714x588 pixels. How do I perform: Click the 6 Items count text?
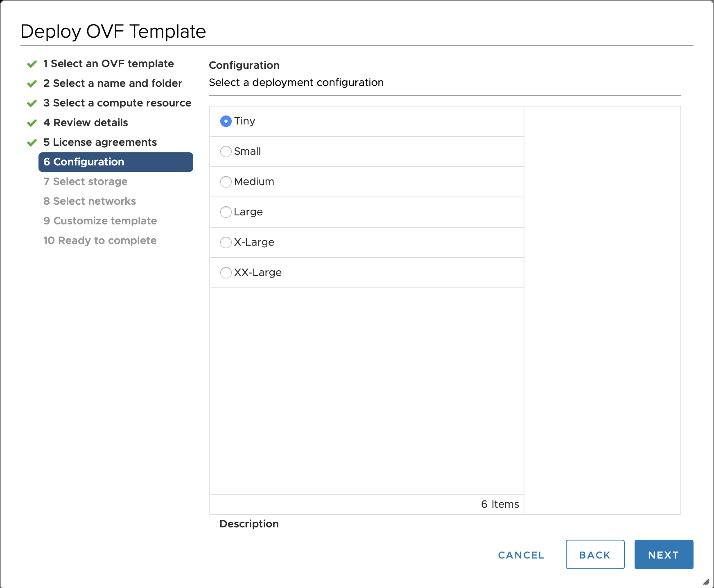(500, 504)
